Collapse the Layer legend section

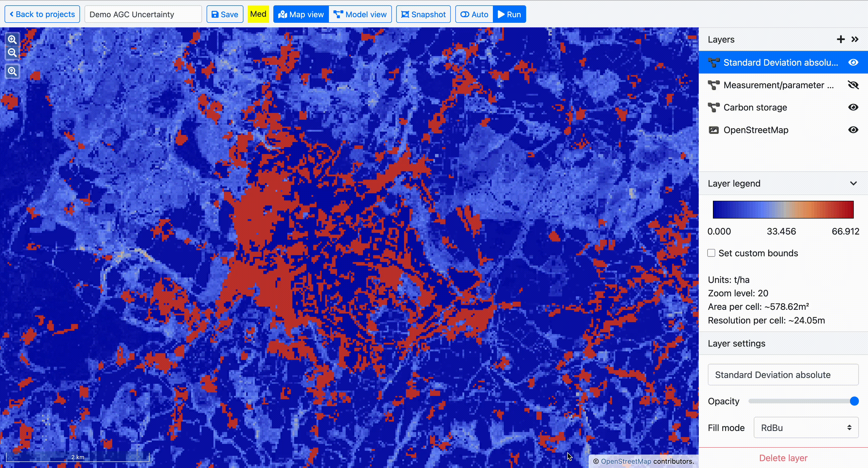(853, 184)
